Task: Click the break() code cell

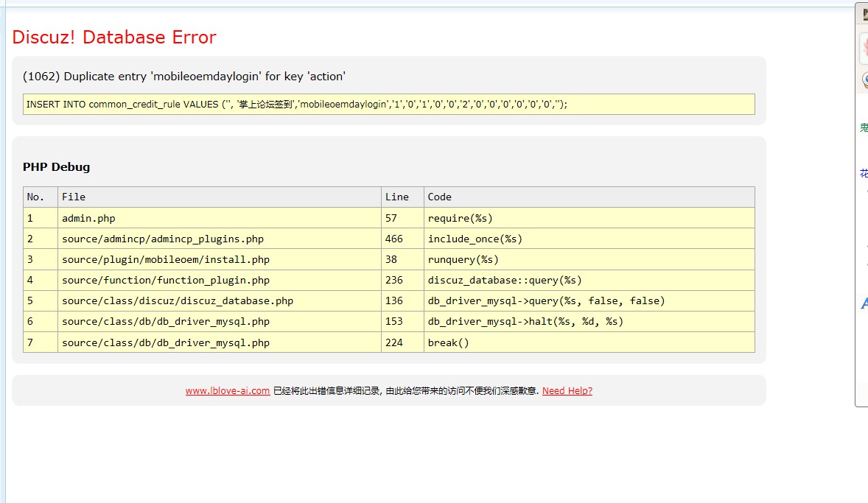Action: pyautogui.click(x=589, y=342)
